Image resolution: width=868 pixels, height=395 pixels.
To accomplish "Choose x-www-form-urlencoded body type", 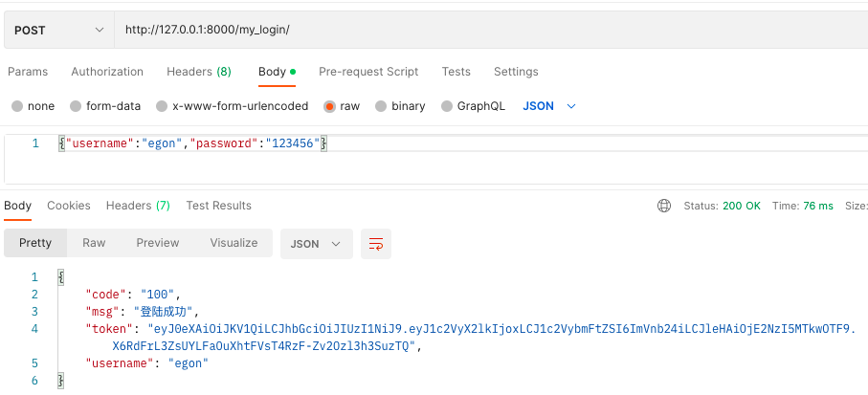I will point(163,106).
